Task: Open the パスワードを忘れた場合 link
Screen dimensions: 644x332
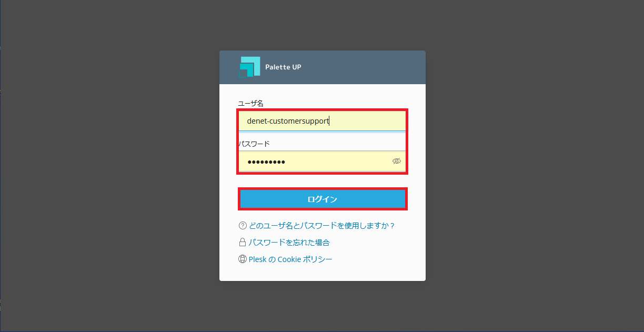Action: 289,243
